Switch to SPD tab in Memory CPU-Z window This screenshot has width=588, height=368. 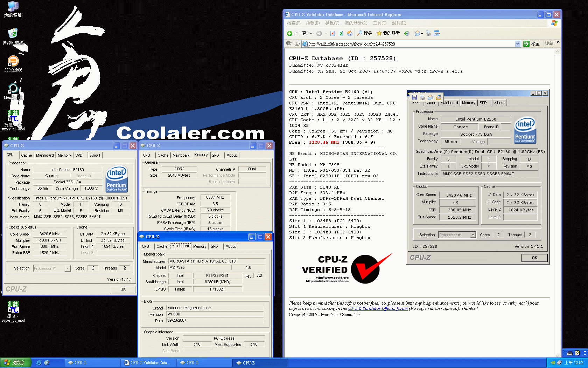click(216, 155)
